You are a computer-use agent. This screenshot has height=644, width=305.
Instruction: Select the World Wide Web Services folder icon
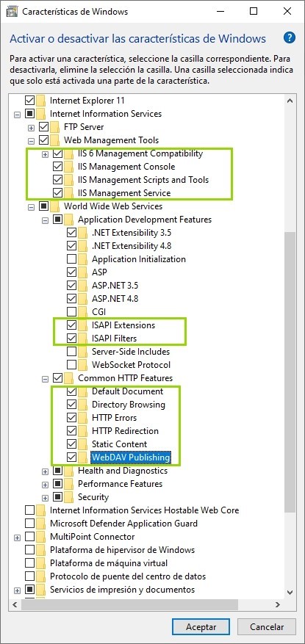pos(54,206)
